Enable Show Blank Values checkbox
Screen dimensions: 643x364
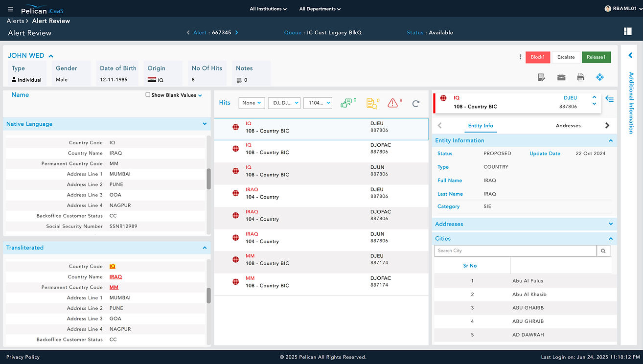[148, 95]
